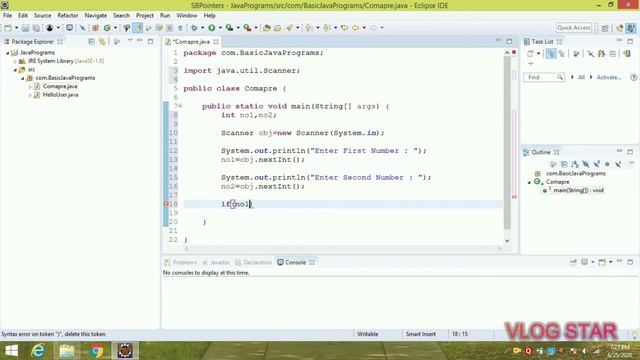This screenshot has height=360, width=640.
Task: Toggle Hide Completed Tasks in Task List
Action: [x=590, y=53]
